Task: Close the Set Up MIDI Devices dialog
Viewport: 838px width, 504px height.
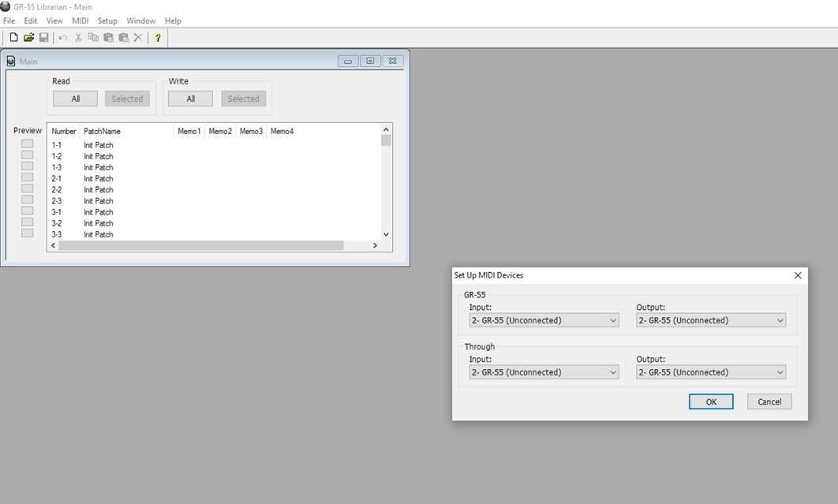Action: point(798,275)
